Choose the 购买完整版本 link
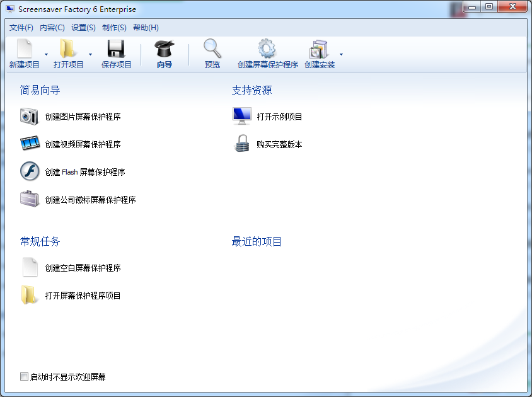532x397 pixels. (x=280, y=144)
